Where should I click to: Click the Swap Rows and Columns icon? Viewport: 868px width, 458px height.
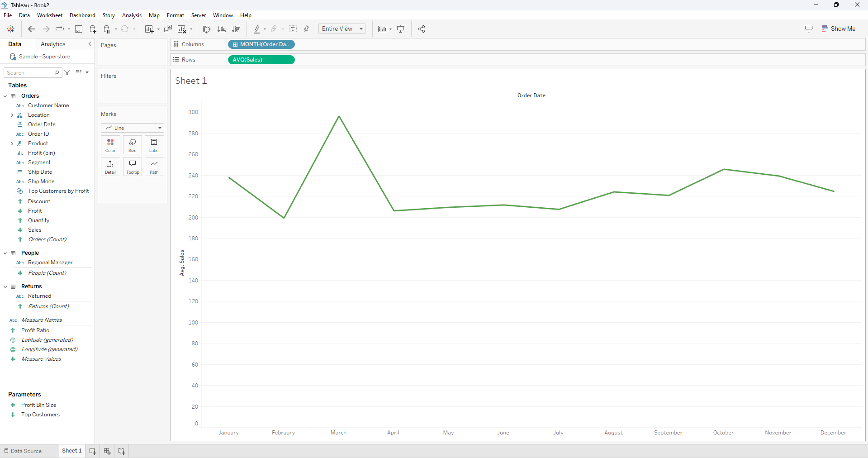click(x=207, y=29)
